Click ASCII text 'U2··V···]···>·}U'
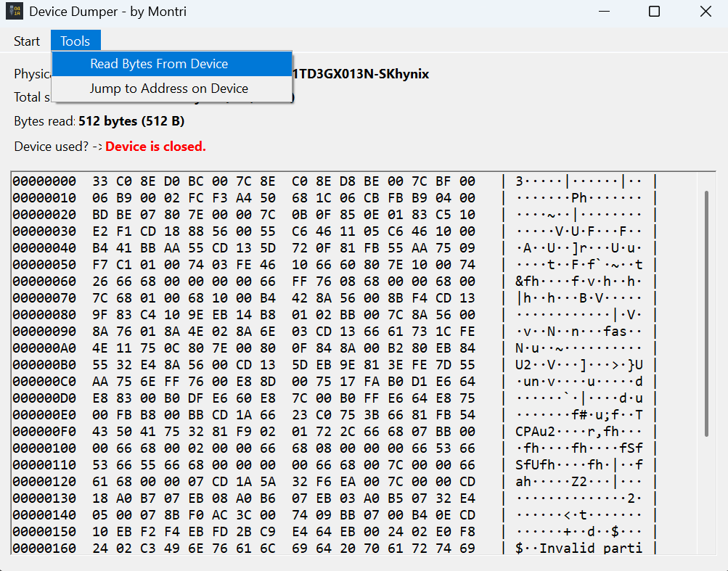Image resolution: width=728 pixels, height=571 pixels. coord(579,365)
